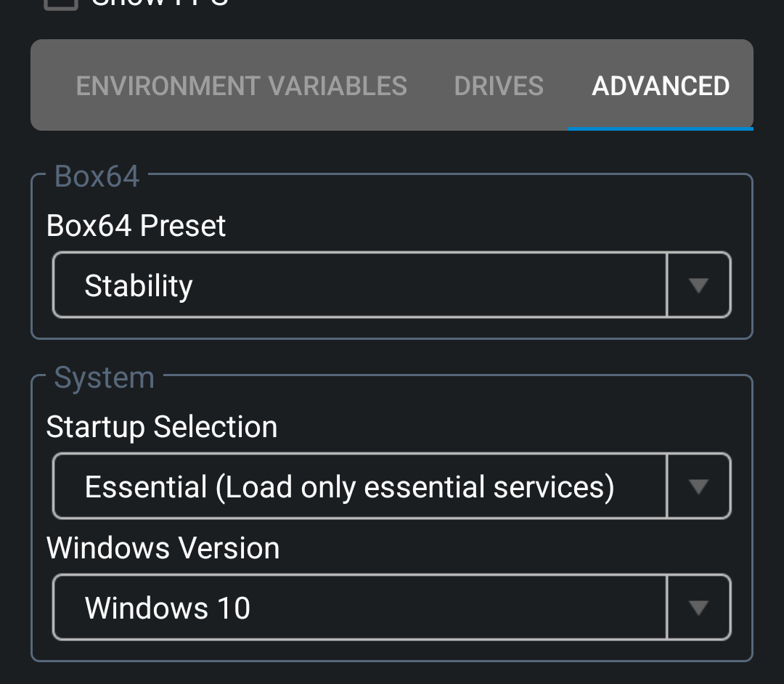The height and width of the screenshot is (684, 784).
Task: Open the Drives tab
Action: (x=499, y=86)
